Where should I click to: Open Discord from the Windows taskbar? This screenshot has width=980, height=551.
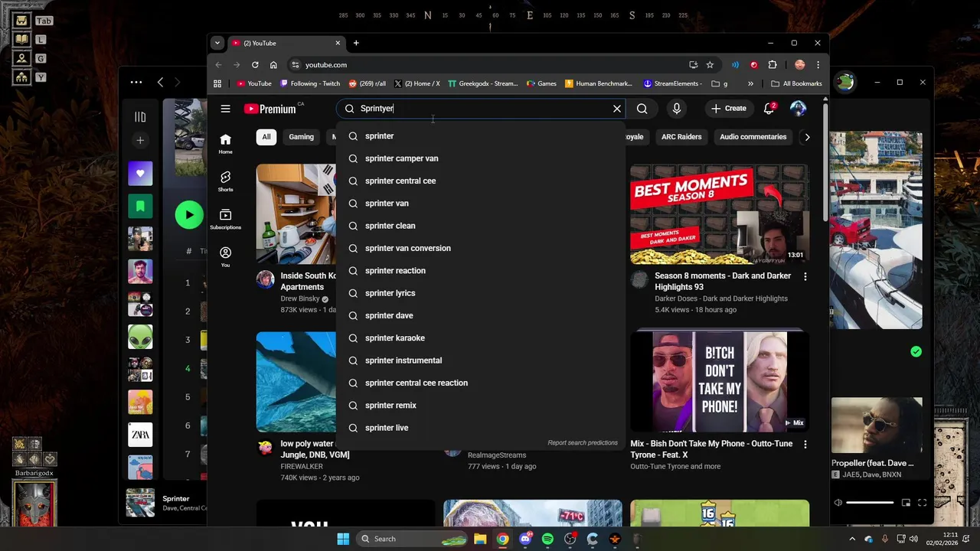[x=525, y=539]
